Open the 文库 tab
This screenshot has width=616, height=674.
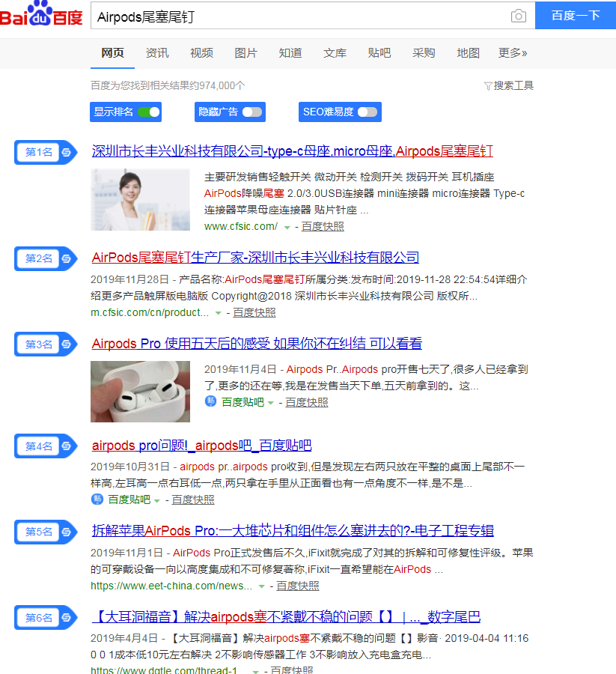tap(335, 53)
